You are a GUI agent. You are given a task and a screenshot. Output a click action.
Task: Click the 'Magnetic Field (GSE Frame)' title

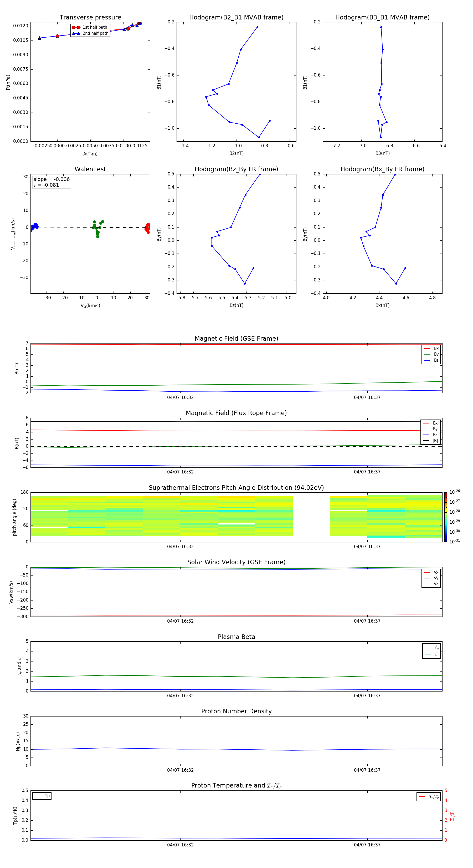coord(236,339)
